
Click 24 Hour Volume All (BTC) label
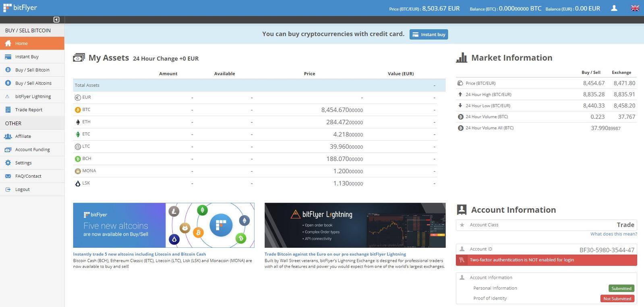point(489,128)
